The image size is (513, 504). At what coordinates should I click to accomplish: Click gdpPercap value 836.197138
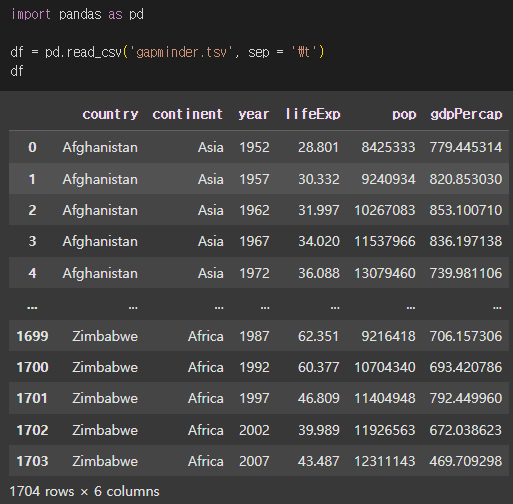466,241
